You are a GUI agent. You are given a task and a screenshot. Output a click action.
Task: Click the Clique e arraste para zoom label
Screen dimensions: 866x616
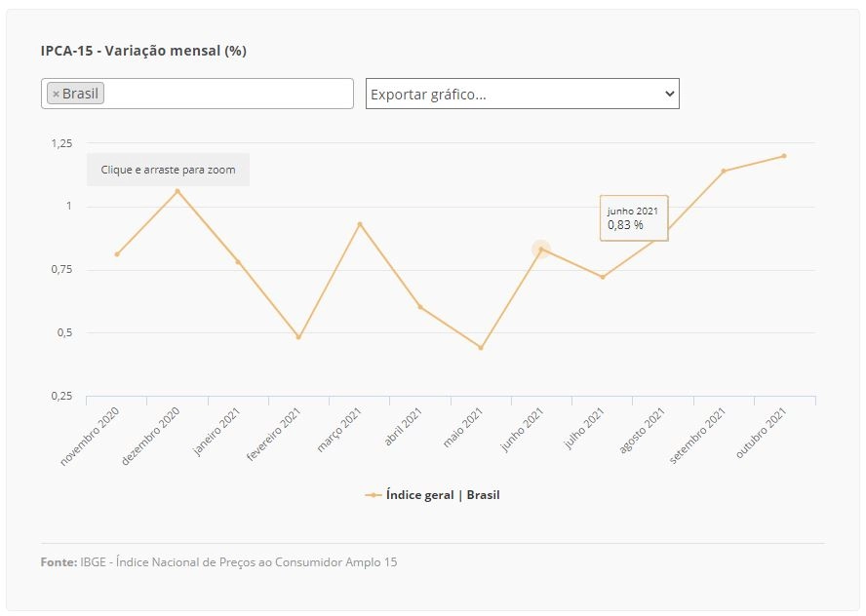point(168,170)
